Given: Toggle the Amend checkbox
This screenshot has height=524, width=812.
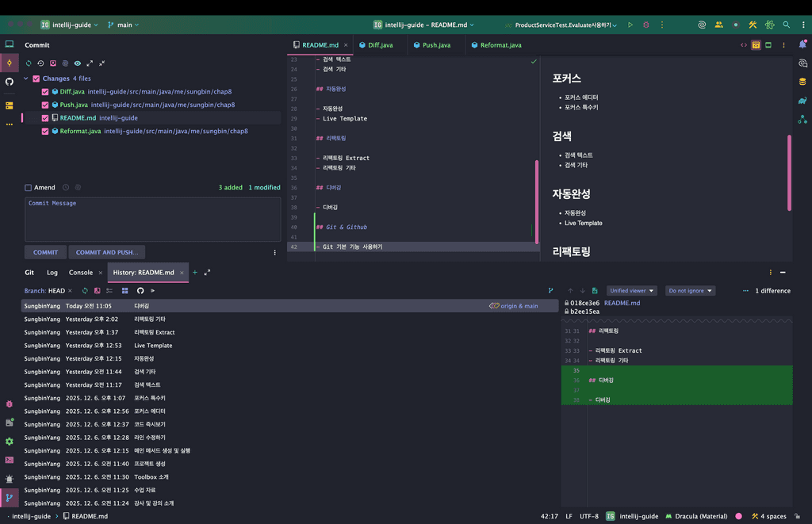Looking at the screenshot, I should (x=29, y=188).
